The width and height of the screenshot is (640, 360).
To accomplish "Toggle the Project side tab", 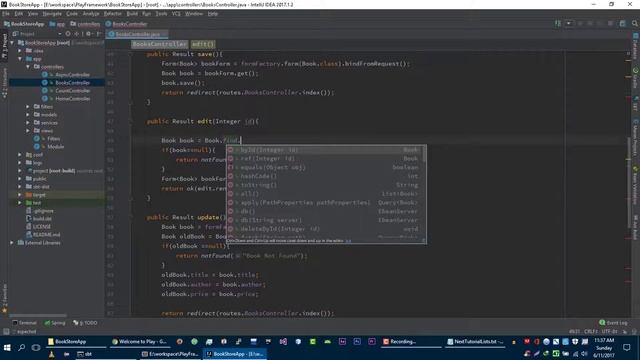I will pyautogui.click(x=4, y=46).
